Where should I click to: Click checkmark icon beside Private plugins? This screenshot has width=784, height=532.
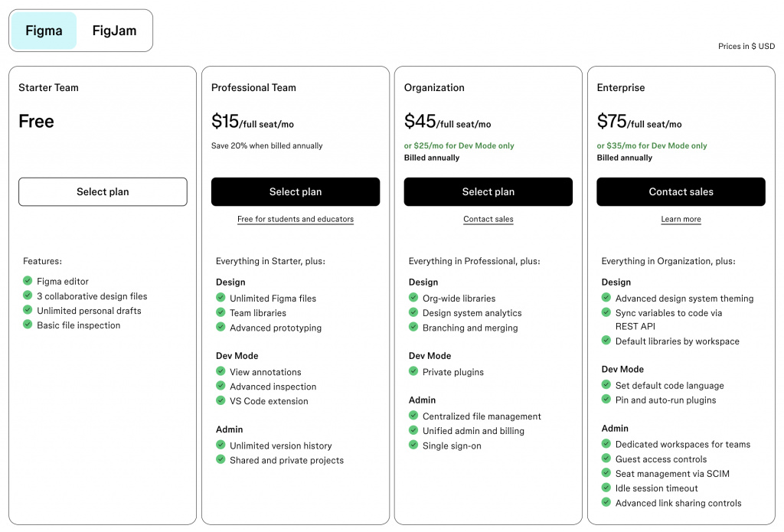pyautogui.click(x=413, y=371)
